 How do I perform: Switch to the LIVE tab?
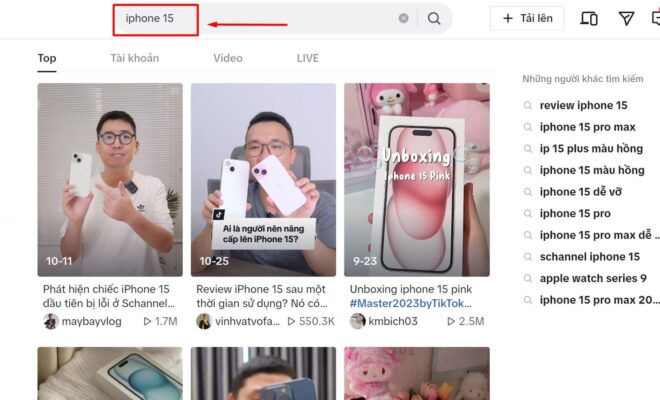pos(308,58)
